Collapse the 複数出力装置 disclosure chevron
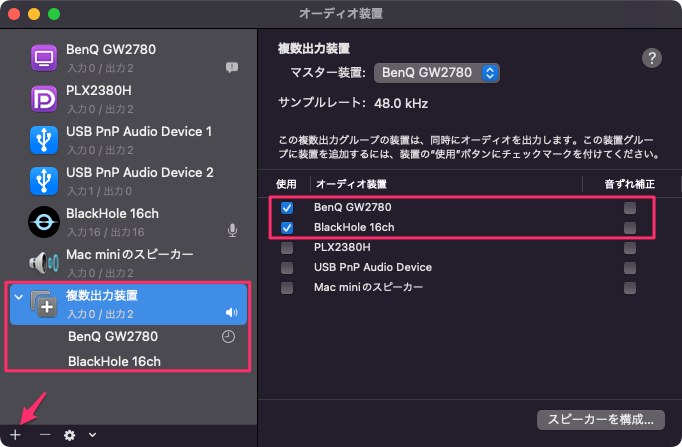682x447 pixels. (18, 297)
